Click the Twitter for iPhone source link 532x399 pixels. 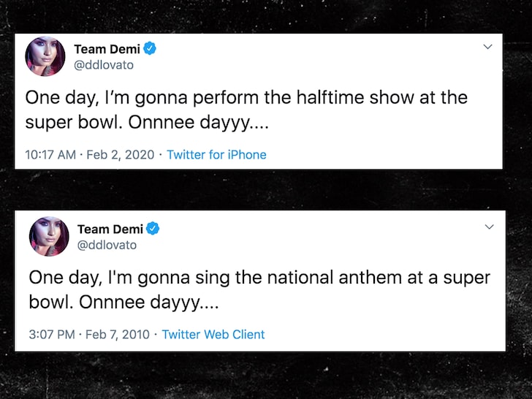pyautogui.click(x=216, y=155)
